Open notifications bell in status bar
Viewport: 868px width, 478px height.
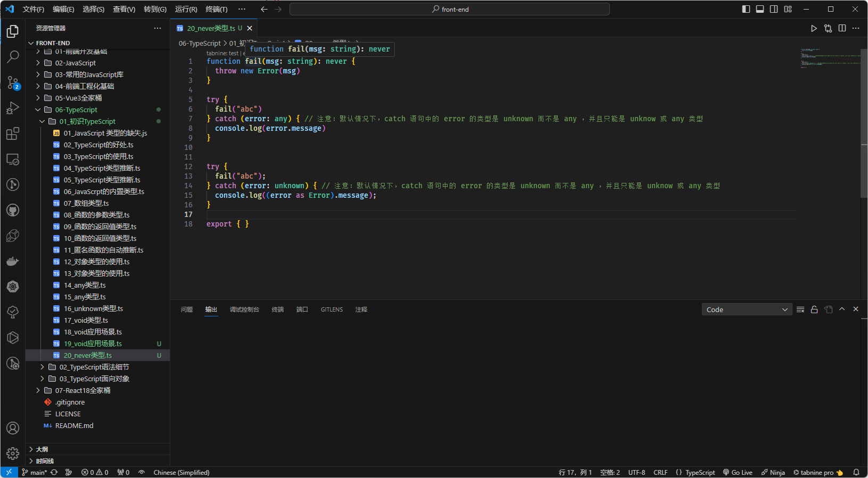856,472
